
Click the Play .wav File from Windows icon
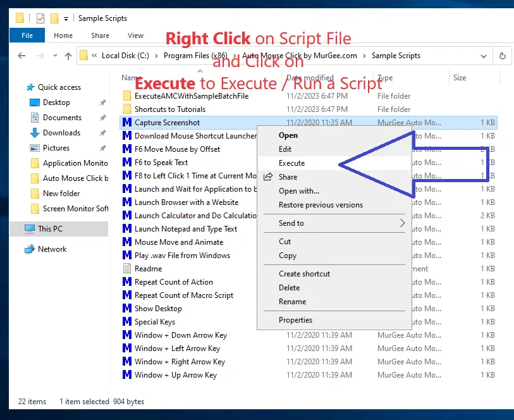tap(127, 256)
